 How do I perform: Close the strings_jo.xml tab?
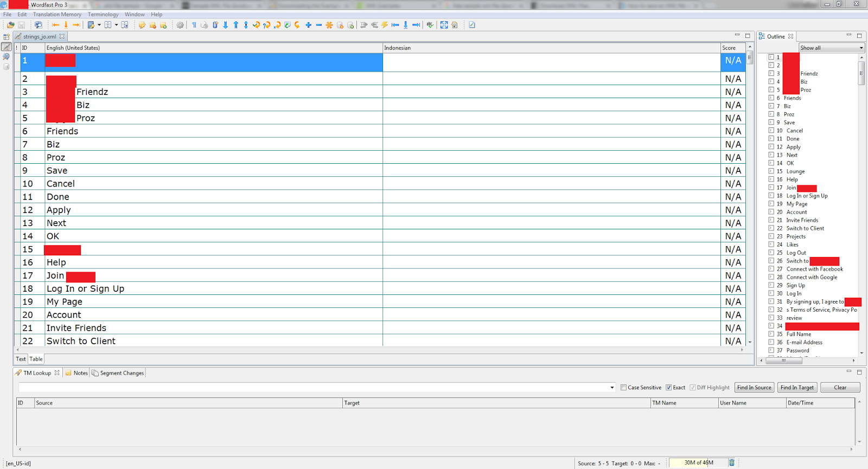[62, 36]
